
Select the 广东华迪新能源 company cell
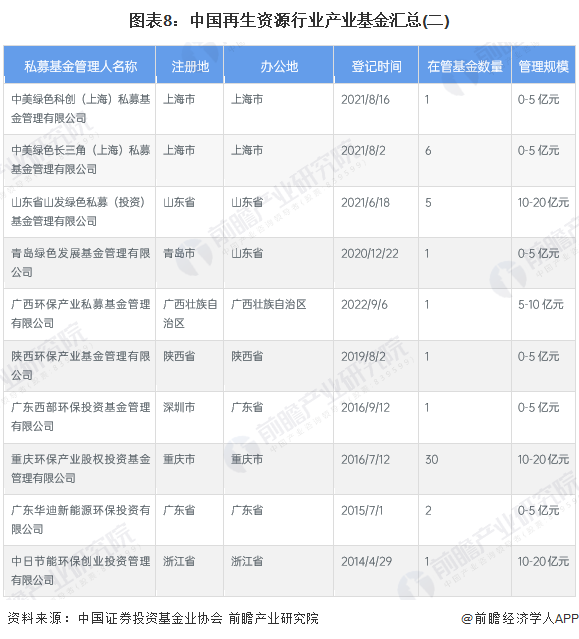point(80,520)
